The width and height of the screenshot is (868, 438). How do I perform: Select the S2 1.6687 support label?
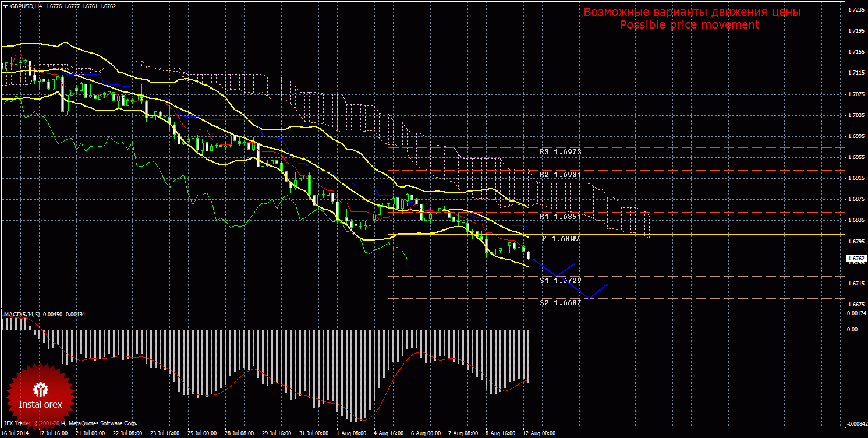coord(560,303)
